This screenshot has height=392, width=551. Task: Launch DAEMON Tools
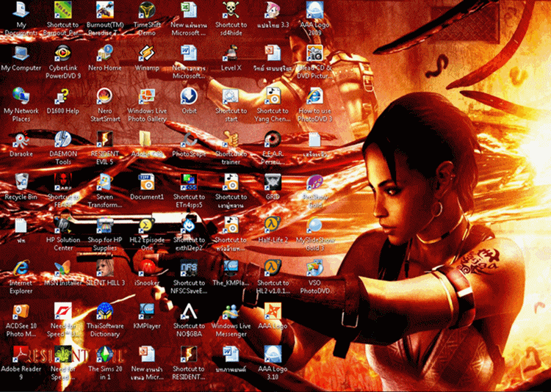pyautogui.click(x=63, y=139)
